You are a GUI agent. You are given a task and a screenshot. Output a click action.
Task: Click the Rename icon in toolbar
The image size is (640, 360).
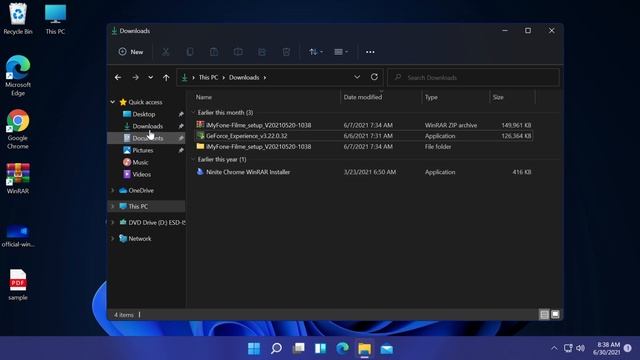(238, 52)
